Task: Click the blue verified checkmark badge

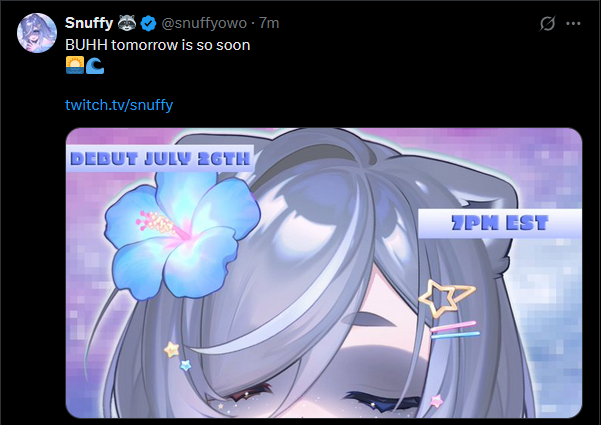Action: (148, 23)
